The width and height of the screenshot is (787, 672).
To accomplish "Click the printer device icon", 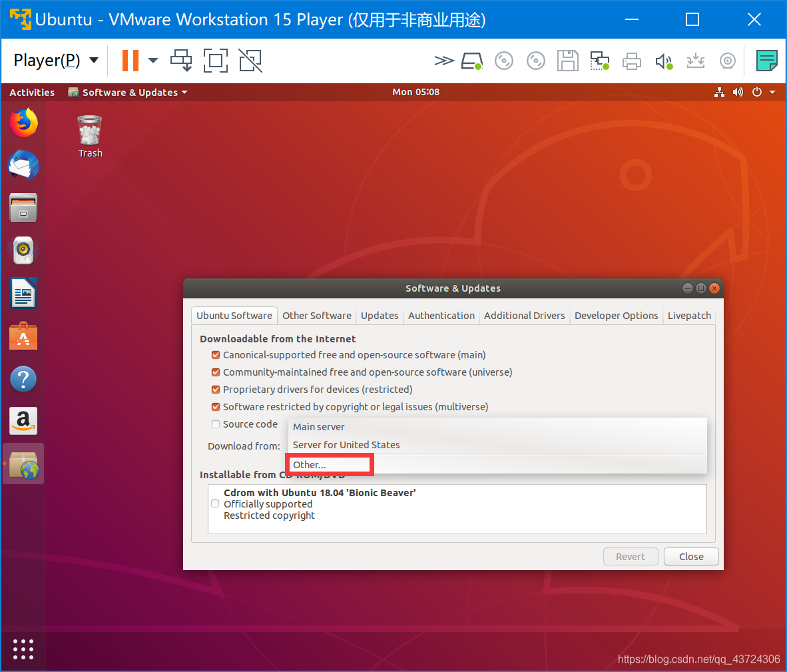I will (631, 61).
